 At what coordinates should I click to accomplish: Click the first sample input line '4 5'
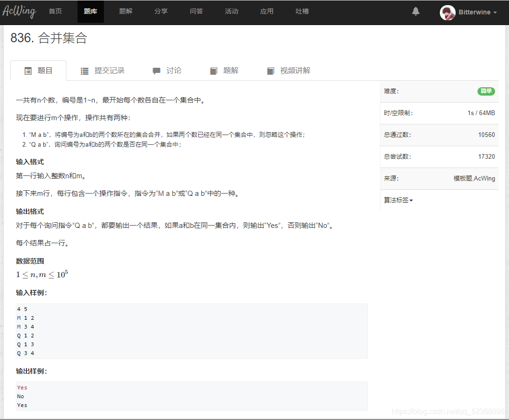[22, 310]
